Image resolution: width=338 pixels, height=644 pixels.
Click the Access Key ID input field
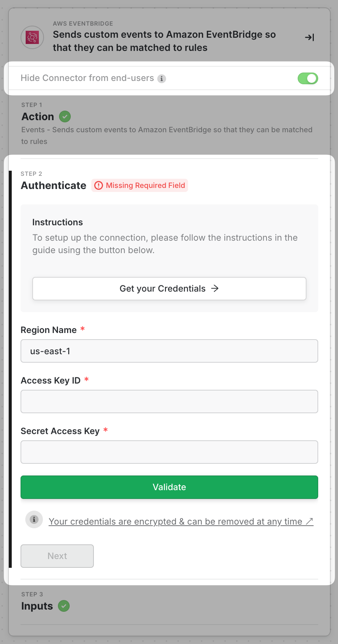coord(169,401)
